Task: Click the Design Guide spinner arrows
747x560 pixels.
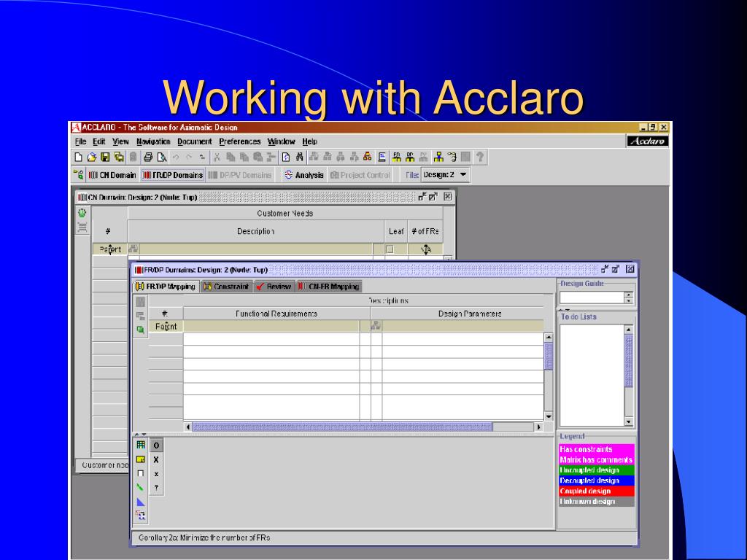Action: 630,297
